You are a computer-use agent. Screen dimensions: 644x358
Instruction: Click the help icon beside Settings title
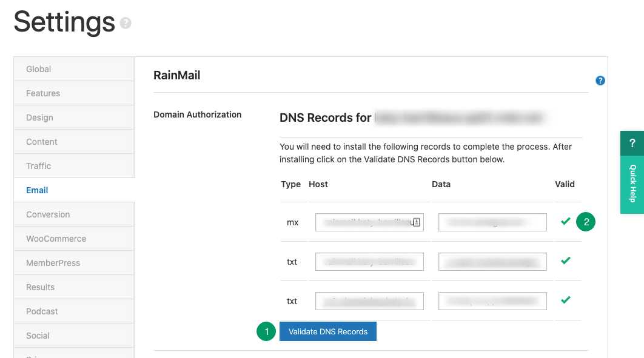click(x=126, y=24)
